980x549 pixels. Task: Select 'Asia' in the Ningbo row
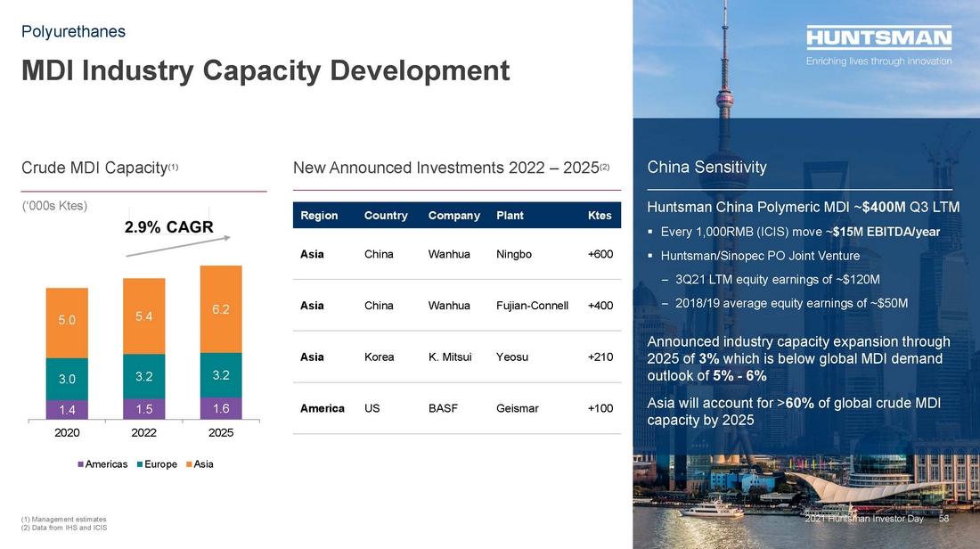pos(312,255)
